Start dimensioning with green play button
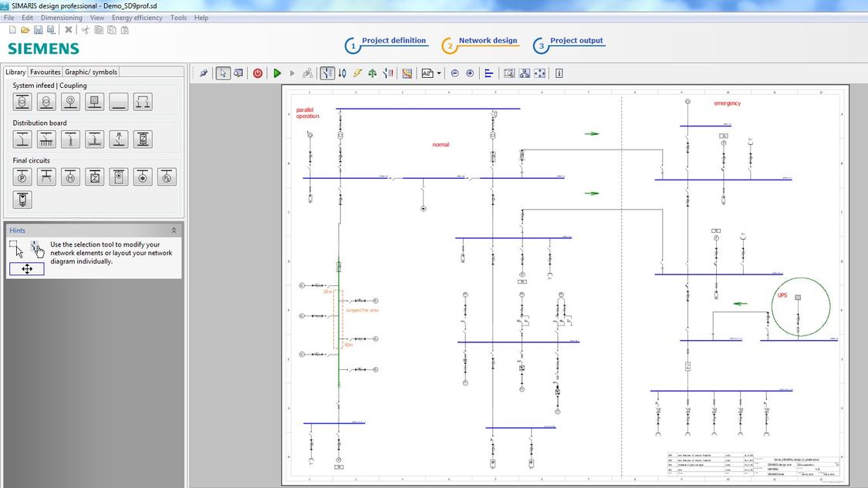 [x=277, y=73]
